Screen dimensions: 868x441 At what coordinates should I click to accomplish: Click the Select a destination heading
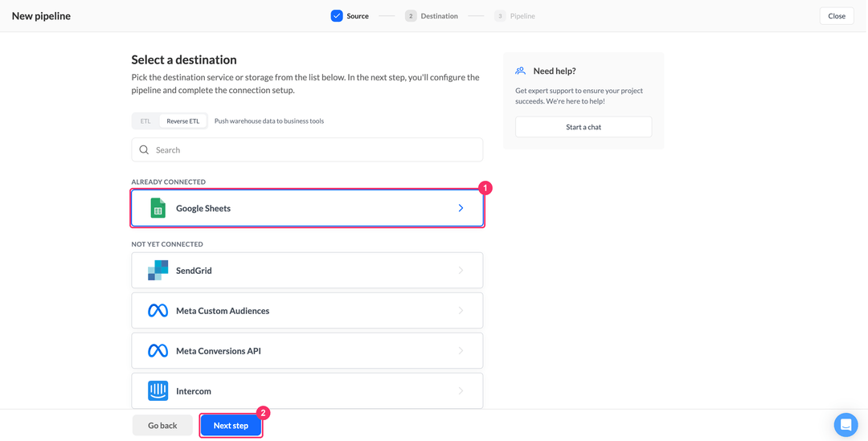click(x=184, y=59)
